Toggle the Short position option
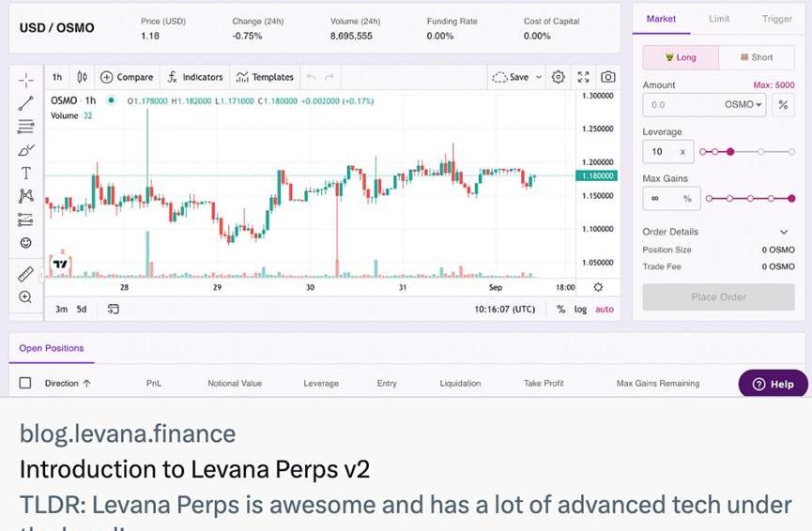The height and width of the screenshot is (531, 812). tap(757, 57)
